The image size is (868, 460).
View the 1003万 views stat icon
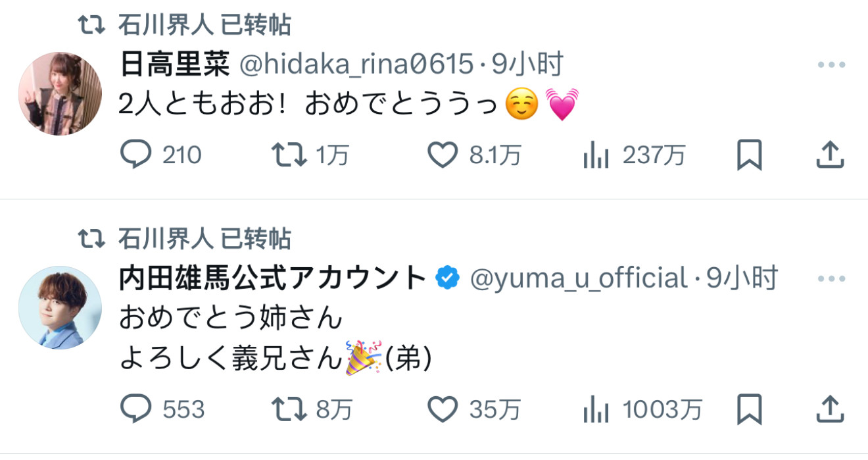[x=596, y=410]
